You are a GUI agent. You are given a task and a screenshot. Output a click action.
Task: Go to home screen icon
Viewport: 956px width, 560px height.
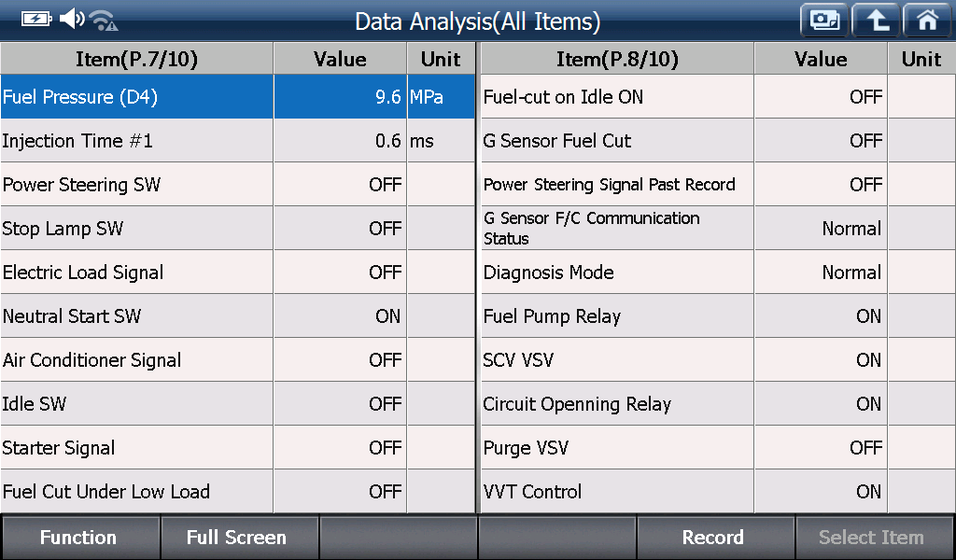click(x=928, y=21)
